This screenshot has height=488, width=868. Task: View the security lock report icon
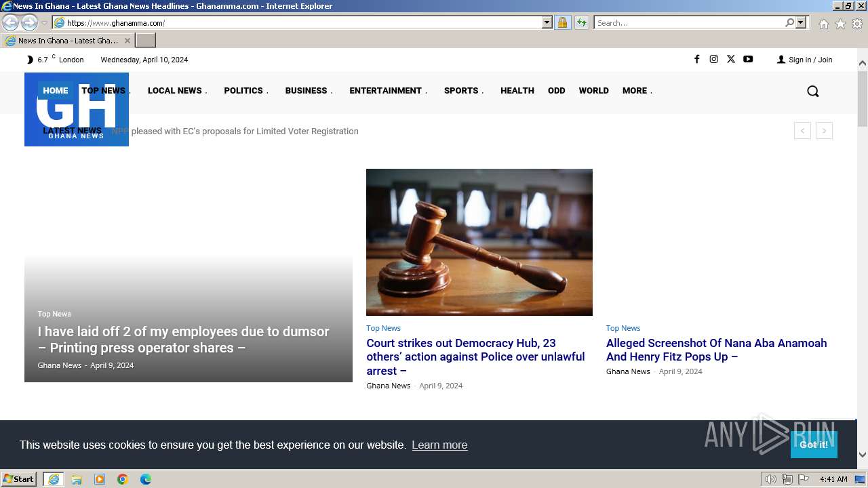(562, 22)
